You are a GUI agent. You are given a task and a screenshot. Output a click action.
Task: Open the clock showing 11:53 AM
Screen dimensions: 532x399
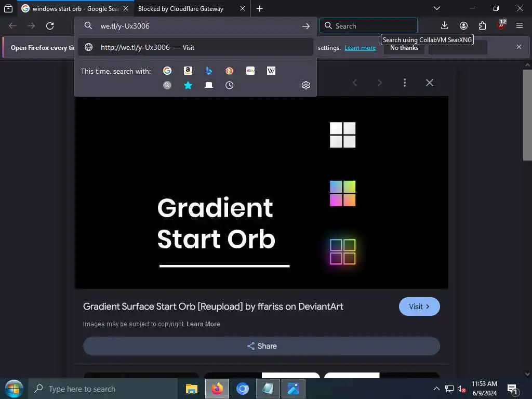(485, 389)
